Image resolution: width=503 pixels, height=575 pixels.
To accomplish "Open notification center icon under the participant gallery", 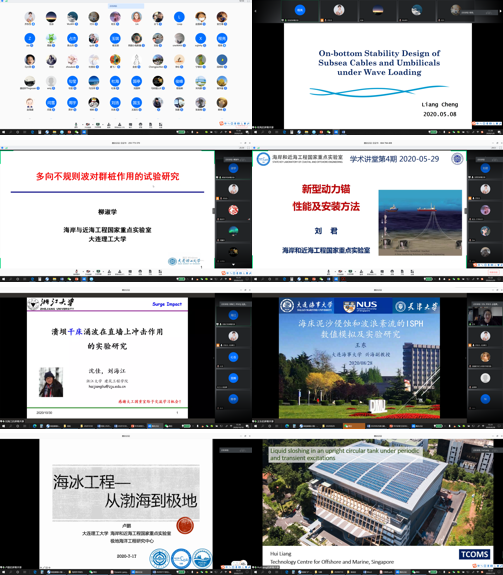I will (247, 132).
